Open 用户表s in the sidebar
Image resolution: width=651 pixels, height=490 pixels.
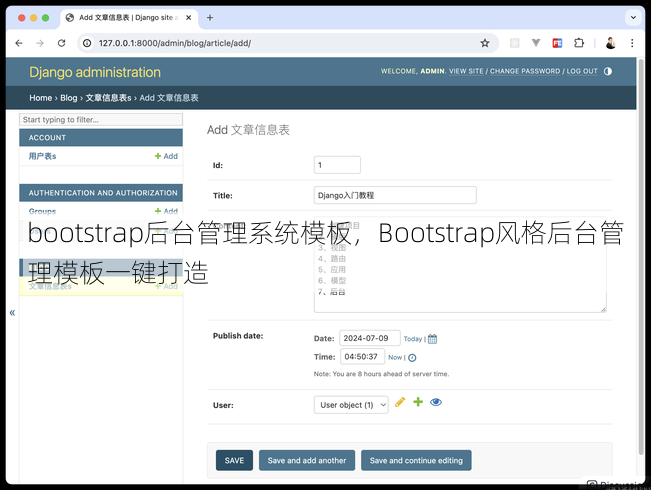coord(42,156)
